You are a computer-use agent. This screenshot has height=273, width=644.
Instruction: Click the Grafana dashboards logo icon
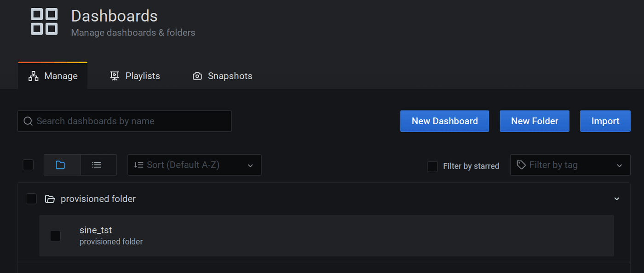pyautogui.click(x=44, y=21)
